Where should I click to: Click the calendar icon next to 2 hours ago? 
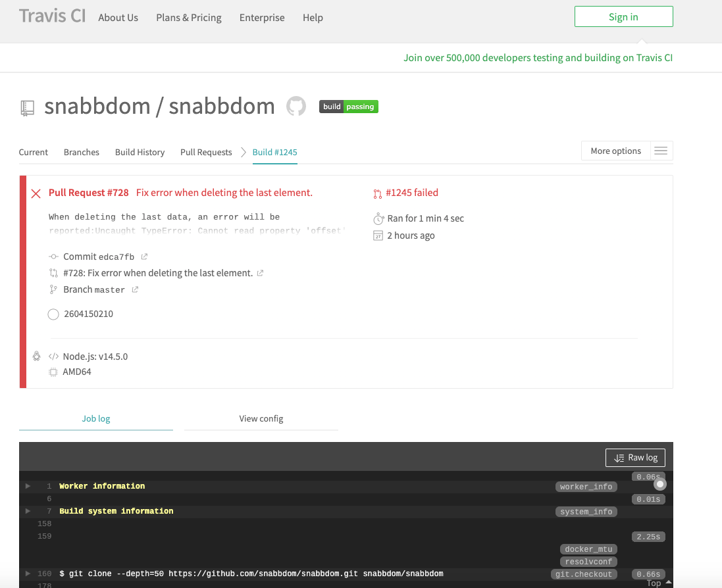(378, 235)
